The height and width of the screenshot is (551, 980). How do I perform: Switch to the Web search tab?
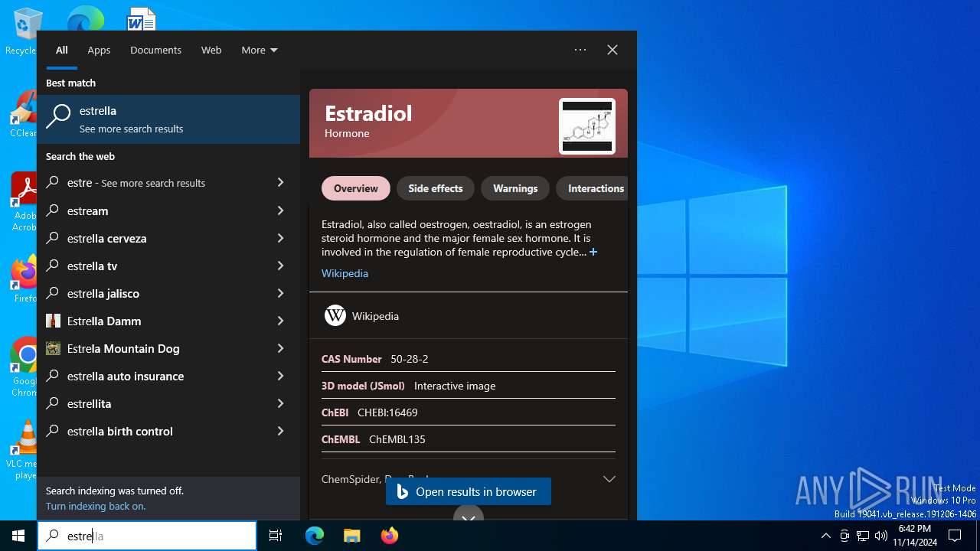pos(211,50)
